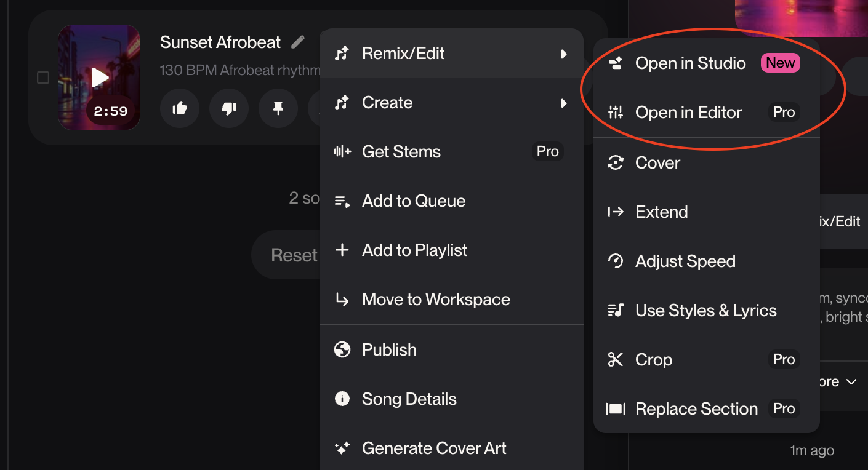Pin the Sunset Afrobeat song
Image resolution: width=868 pixels, height=470 pixels.
[278, 108]
